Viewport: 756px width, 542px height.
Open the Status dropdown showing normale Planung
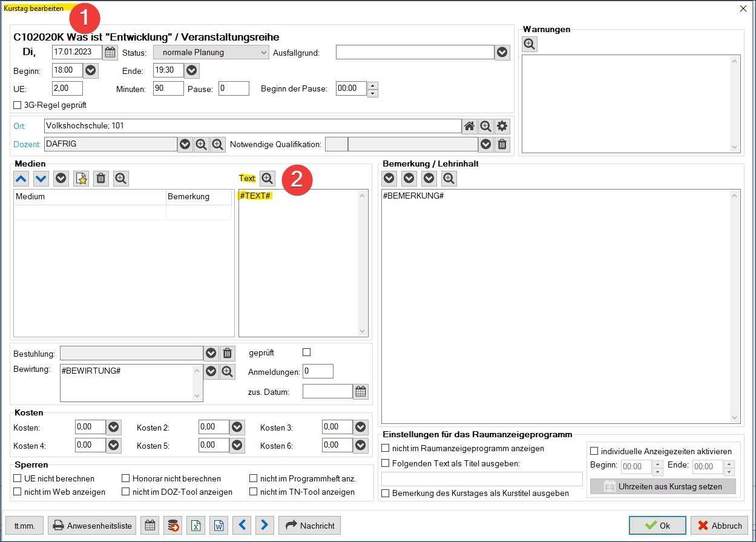[x=211, y=53]
